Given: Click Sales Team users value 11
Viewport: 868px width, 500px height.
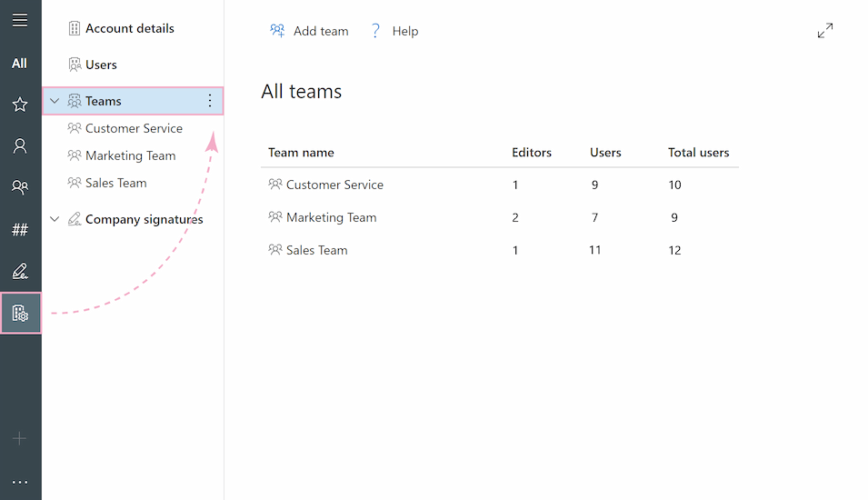Looking at the screenshot, I should click(x=595, y=250).
